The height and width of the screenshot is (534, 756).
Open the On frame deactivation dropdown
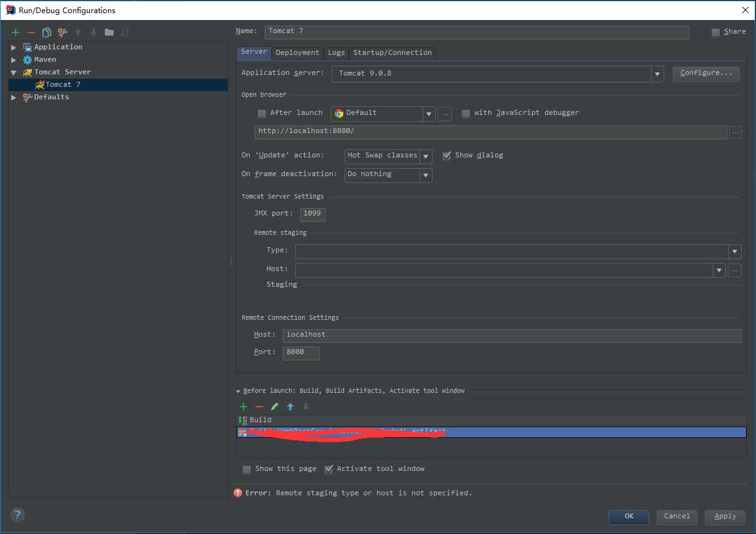[426, 175]
